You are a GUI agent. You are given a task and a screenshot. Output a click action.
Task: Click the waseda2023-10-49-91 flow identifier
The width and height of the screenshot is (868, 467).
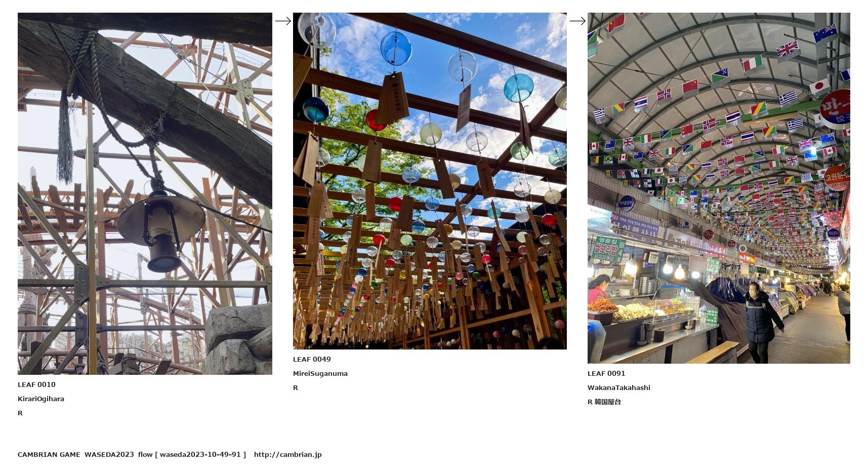point(202,454)
